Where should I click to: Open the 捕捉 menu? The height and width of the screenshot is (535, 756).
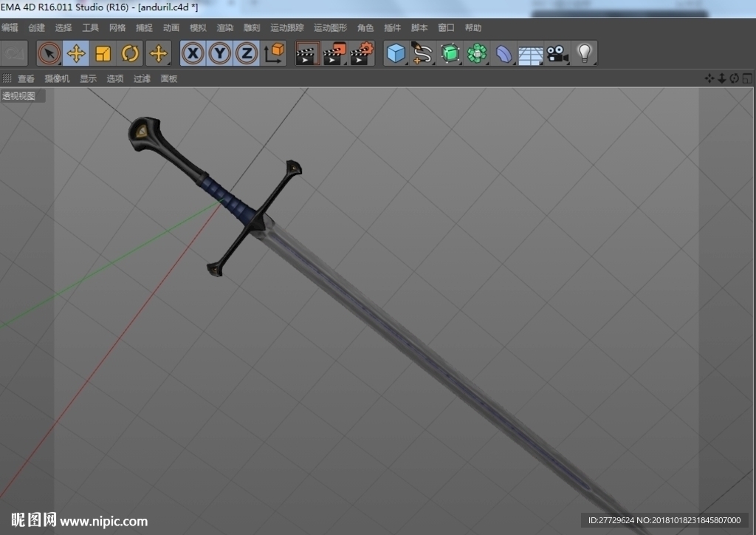[144, 27]
